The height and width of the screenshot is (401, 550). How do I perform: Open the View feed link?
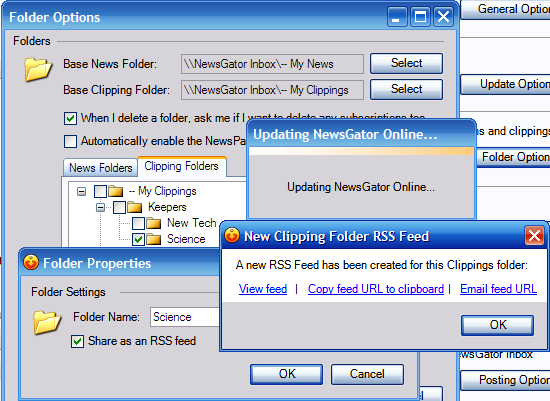263,289
